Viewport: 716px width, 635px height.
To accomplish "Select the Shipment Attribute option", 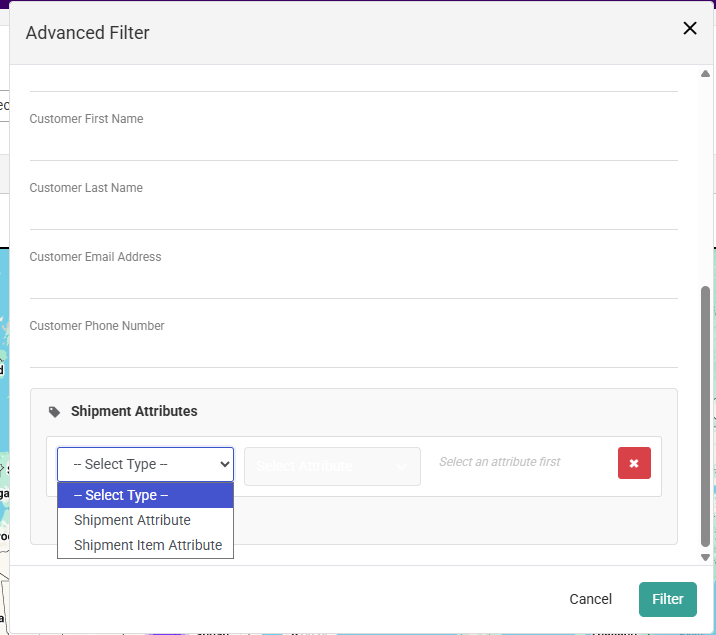I will coord(145,520).
